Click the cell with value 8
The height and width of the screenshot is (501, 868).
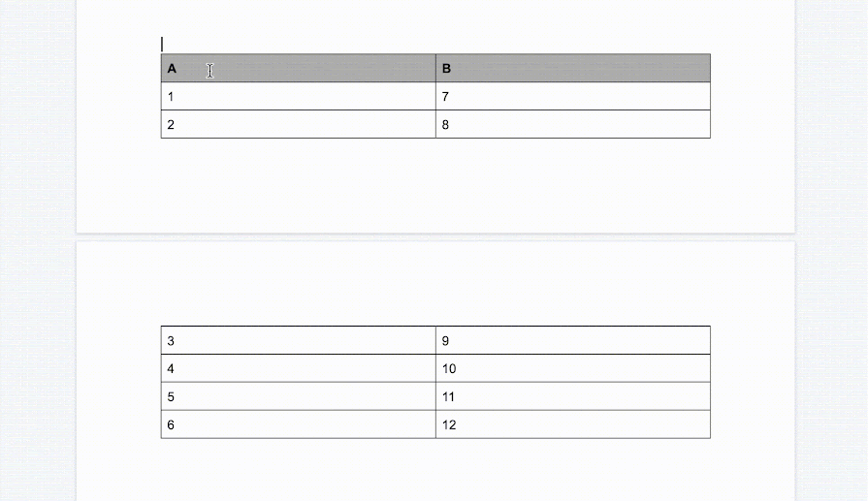coord(573,124)
